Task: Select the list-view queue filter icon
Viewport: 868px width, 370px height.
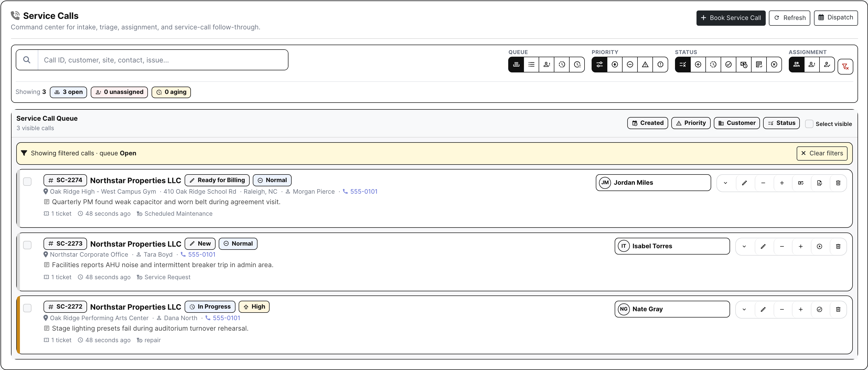Action: pyautogui.click(x=531, y=64)
